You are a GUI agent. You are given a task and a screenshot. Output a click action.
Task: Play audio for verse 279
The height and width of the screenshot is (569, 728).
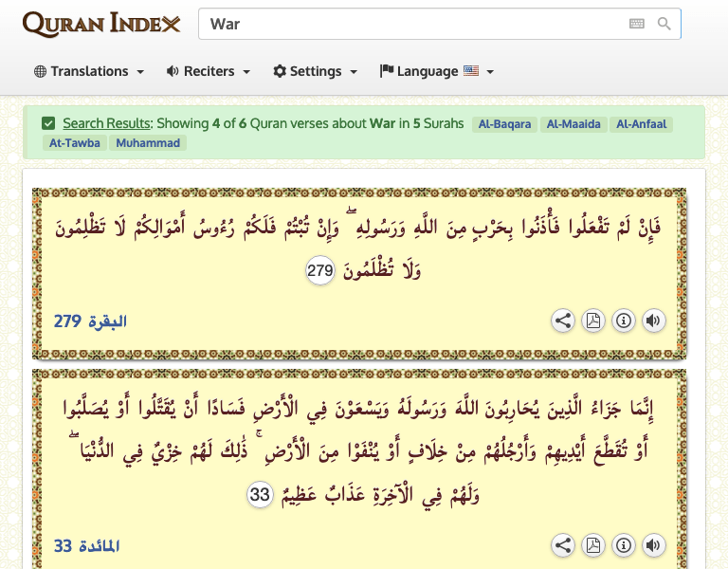[x=653, y=321]
